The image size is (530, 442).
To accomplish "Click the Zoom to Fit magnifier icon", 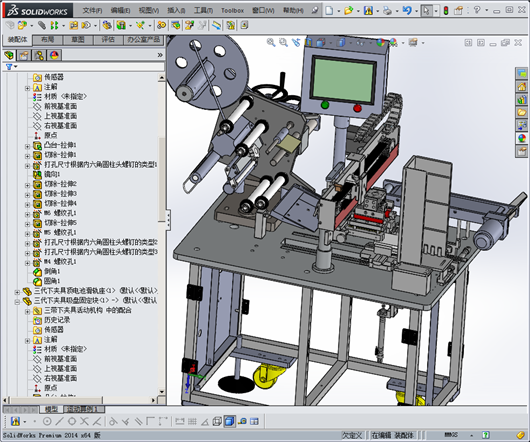I will point(271,42).
